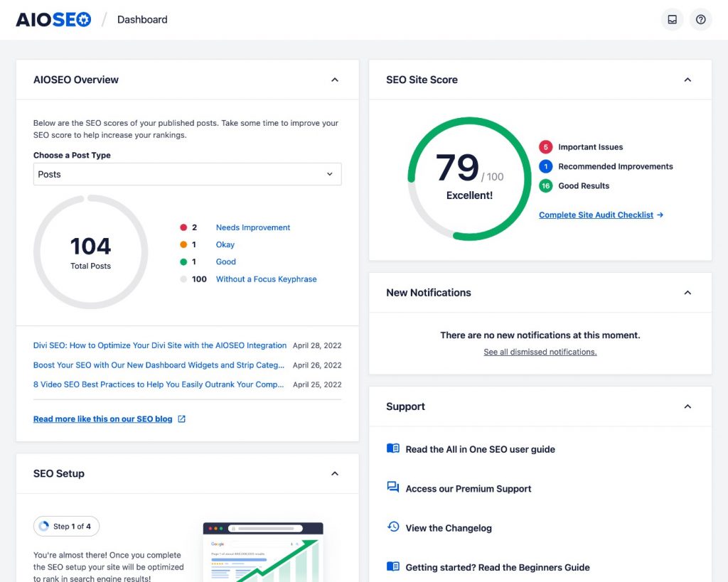Click history icon beside Changelog
Image resolution: width=728 pixels, height=582 pixels.
tap(392, 527)
